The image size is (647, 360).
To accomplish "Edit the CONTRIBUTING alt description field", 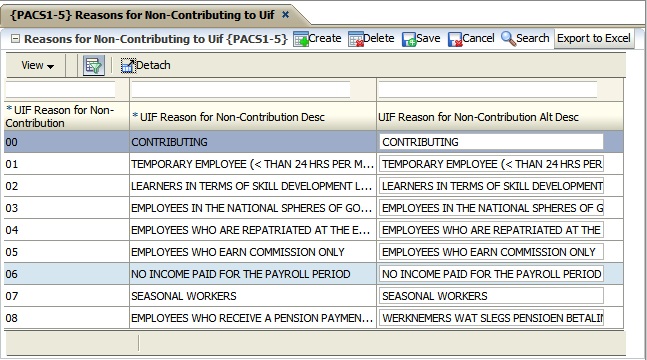I will pyautogui.click(x=491, y=142).
